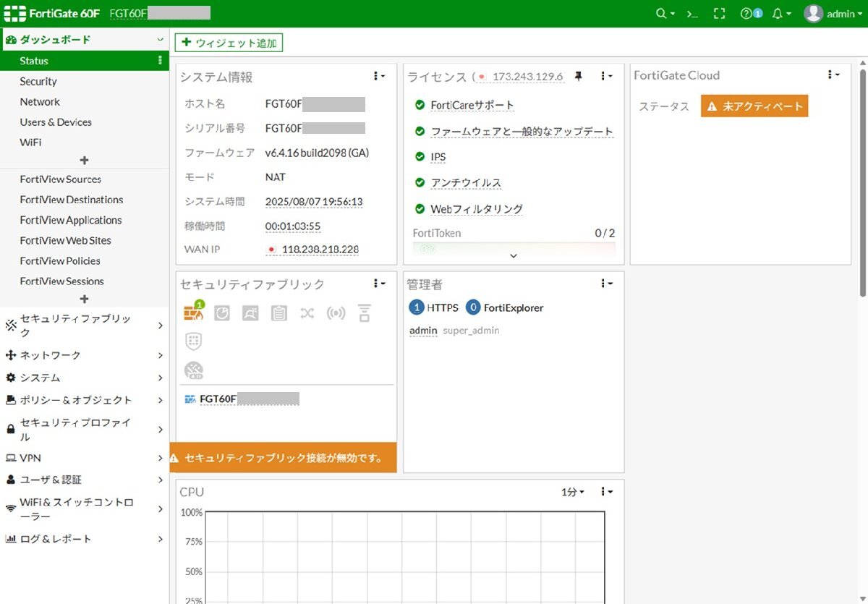Select Security dashboard in sidebar
Screen dimensions: 868x604
38,82
